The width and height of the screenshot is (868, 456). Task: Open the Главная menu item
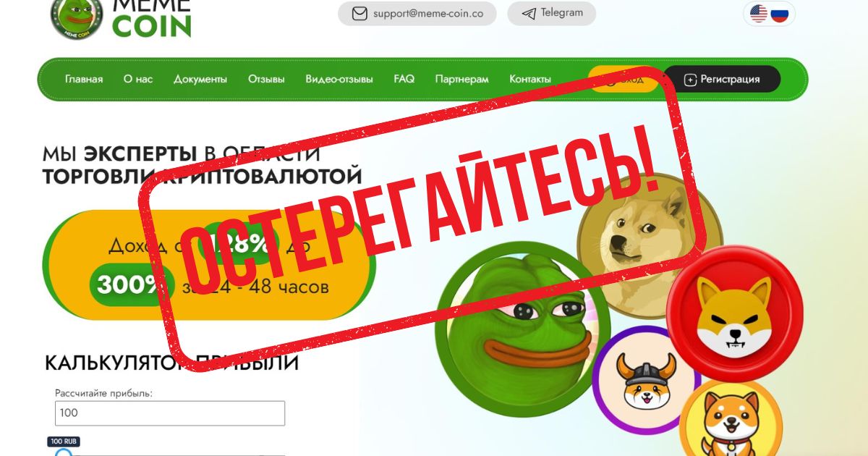(84, 79)
